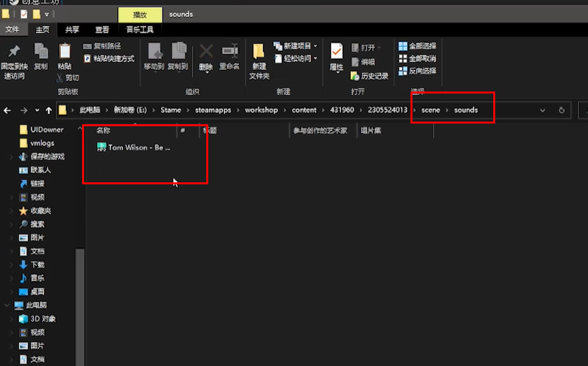Open the Easy access dropdown
The width and height of the screenshot is (588, 366).
[296, 59]
